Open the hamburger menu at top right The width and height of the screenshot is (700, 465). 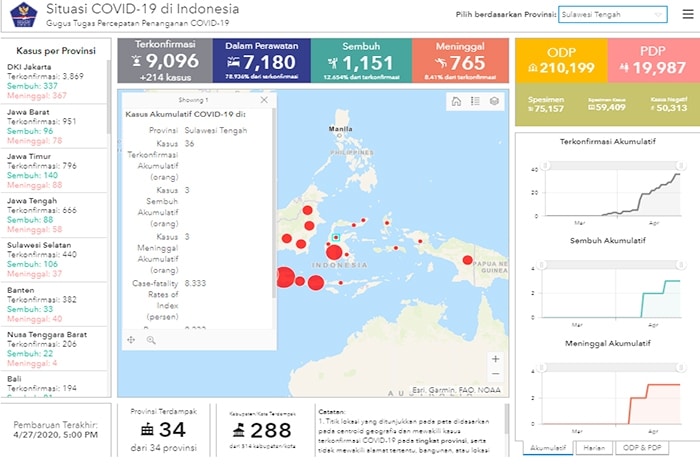tap(687, 14)
